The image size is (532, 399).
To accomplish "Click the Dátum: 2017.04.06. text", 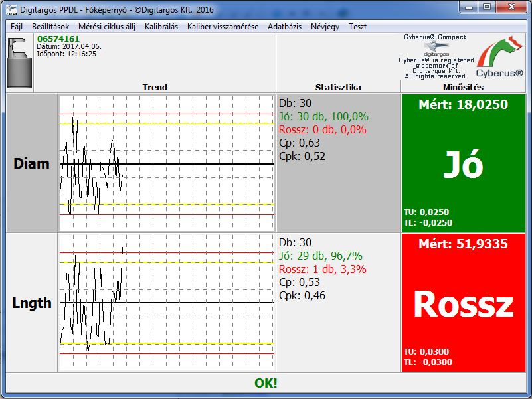I will [69, 47].
